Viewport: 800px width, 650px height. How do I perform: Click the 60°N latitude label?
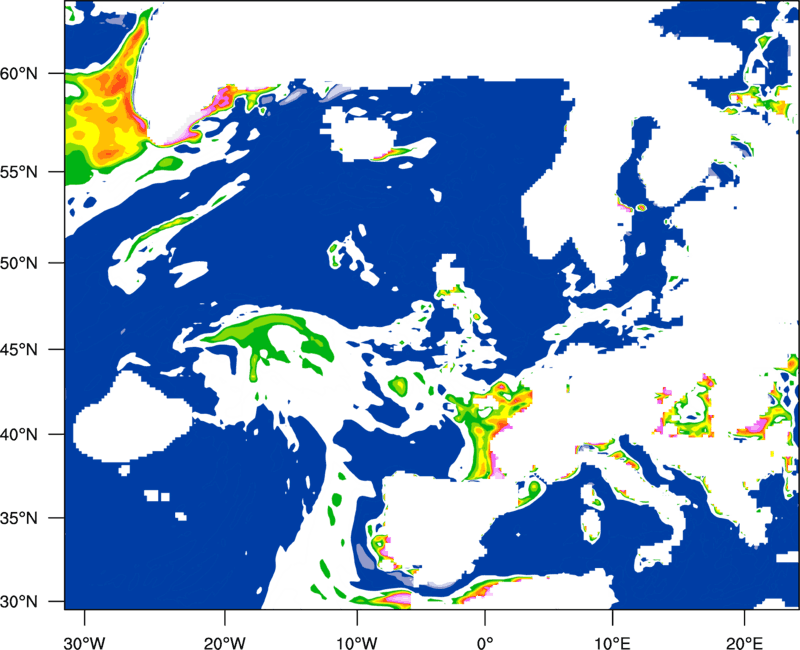(18, 74)
